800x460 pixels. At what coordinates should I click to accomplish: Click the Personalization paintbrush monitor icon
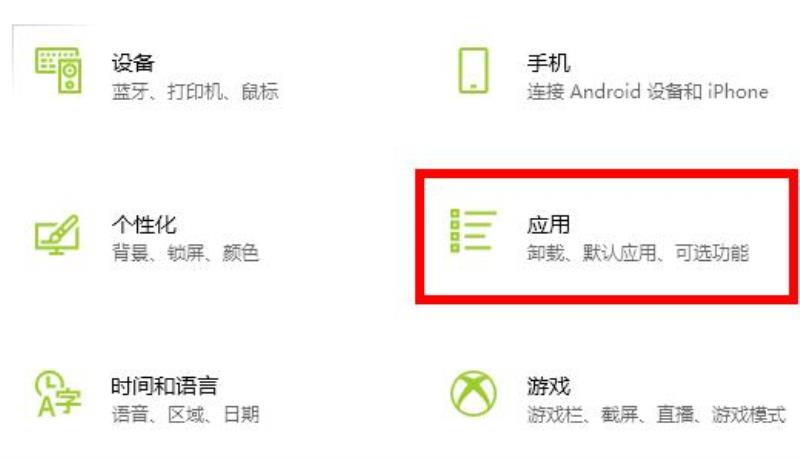tap(57, 235)
